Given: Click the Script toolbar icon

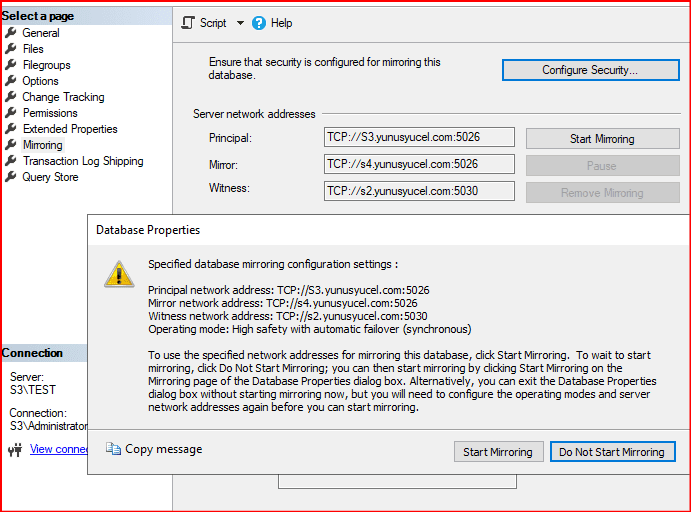Looking at the screenshot, I should point(188,23).
